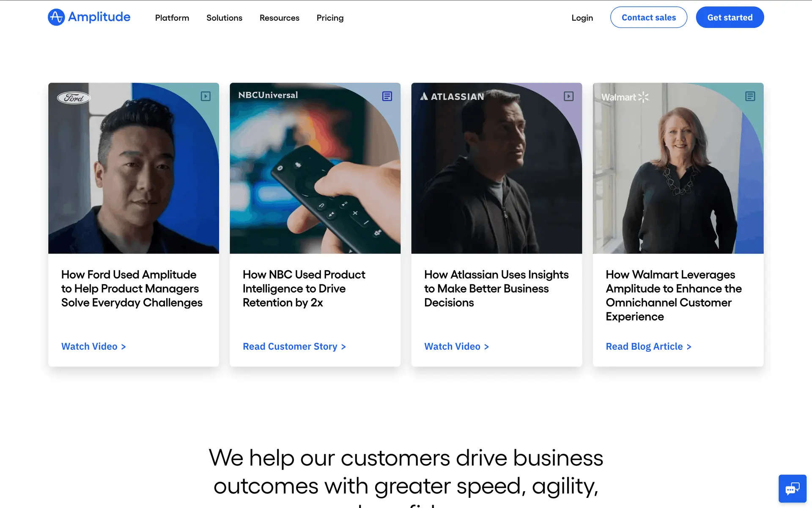Click Read Blog Article link

click(x=648, y=346)
